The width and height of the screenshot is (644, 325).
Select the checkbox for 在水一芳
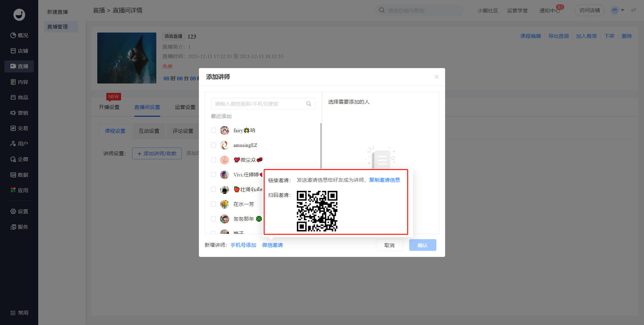tap(213, 204)
